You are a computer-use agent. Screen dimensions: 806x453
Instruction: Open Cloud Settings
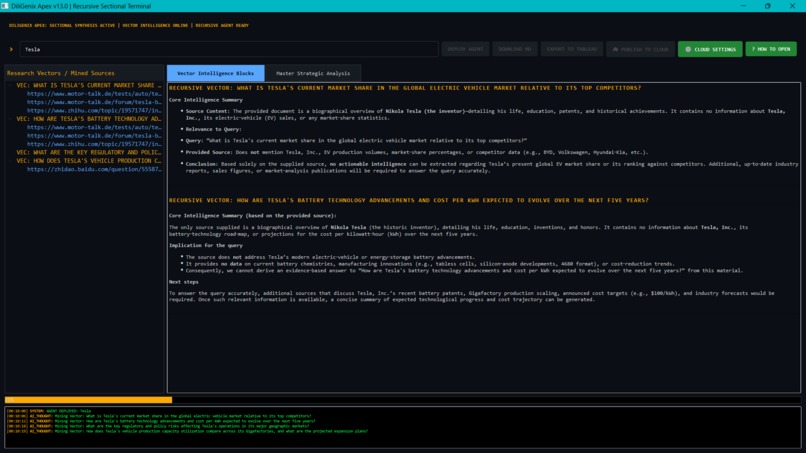coord(710,49)
